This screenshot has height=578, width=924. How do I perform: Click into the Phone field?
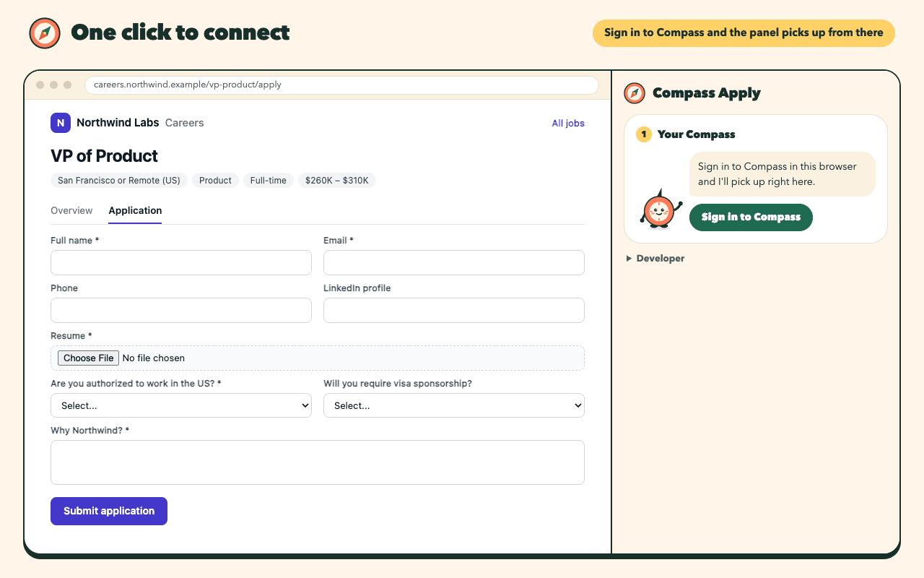coord(181,310)
